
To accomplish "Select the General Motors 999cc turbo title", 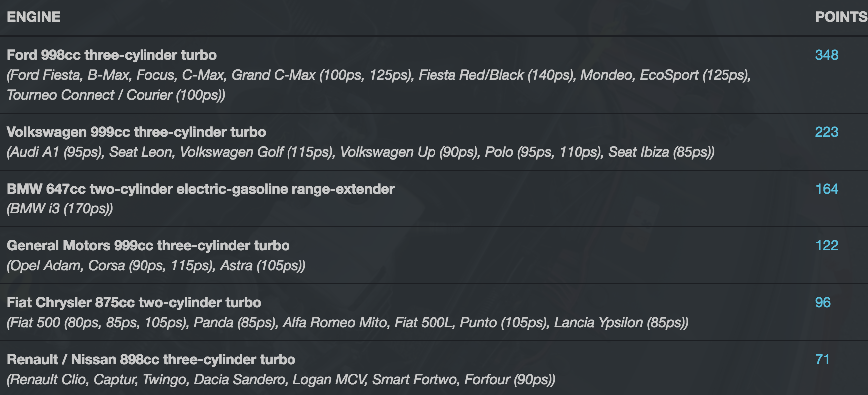I will click(x=148, y=245).
